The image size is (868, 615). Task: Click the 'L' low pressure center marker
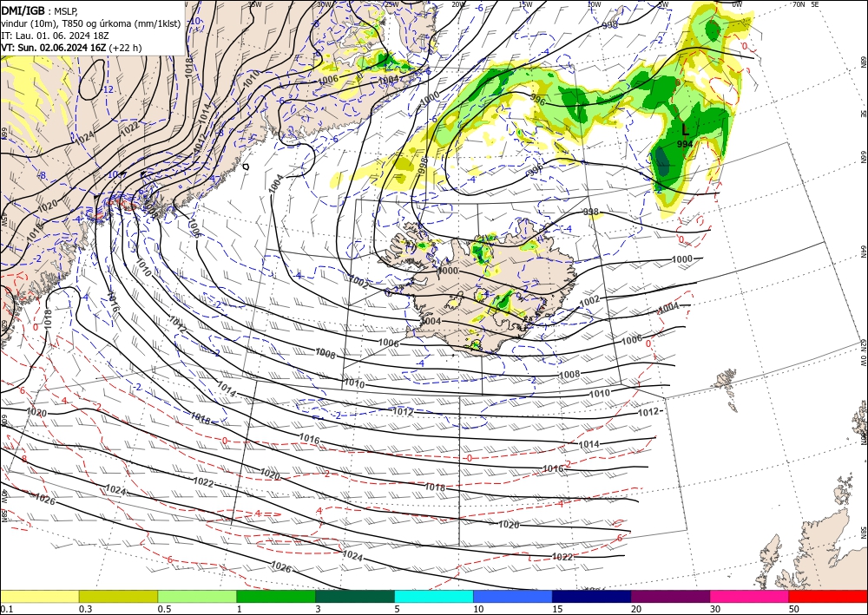point(686,130)
